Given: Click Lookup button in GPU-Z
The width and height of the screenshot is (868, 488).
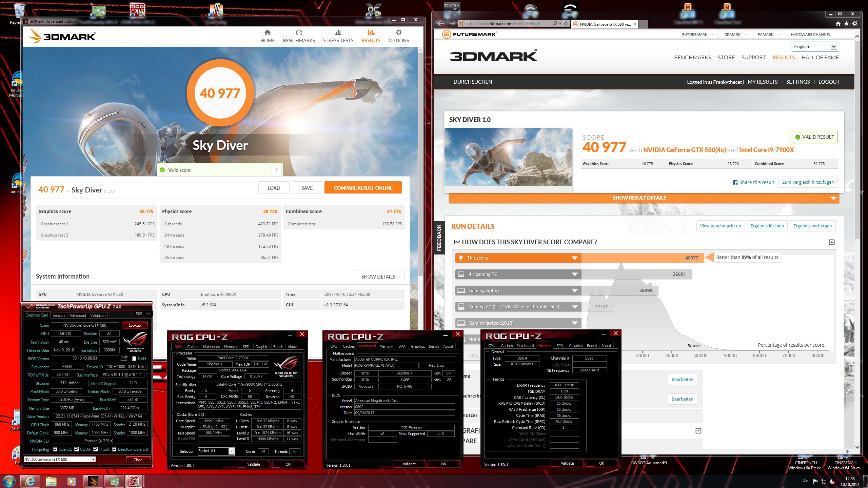Looking at the screenshot, I should pos(135,325).
